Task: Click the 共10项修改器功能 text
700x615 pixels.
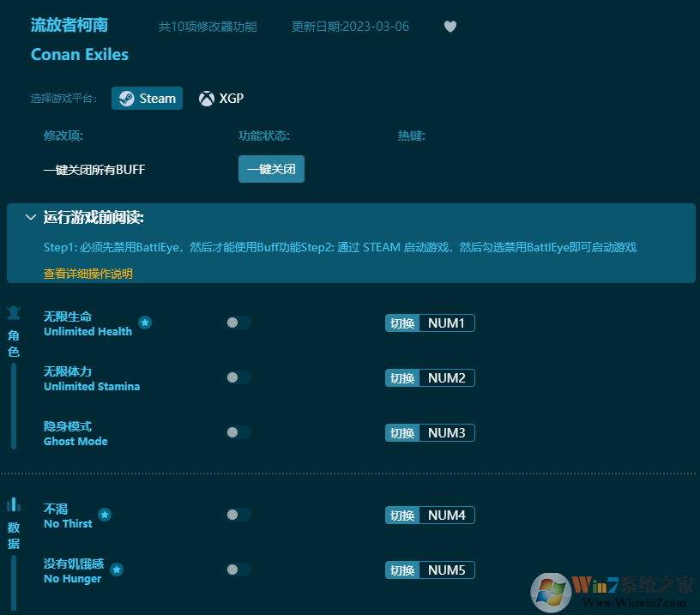Action: 208,27
